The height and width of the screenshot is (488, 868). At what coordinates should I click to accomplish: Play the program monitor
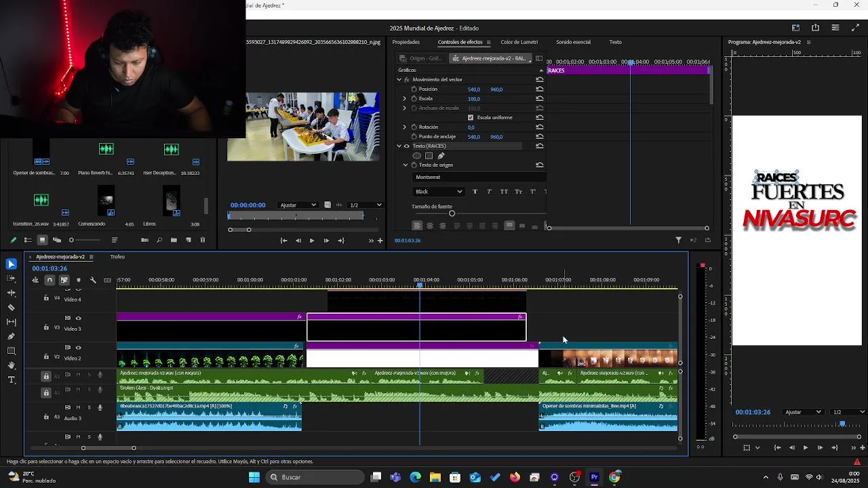click(805, 448)
